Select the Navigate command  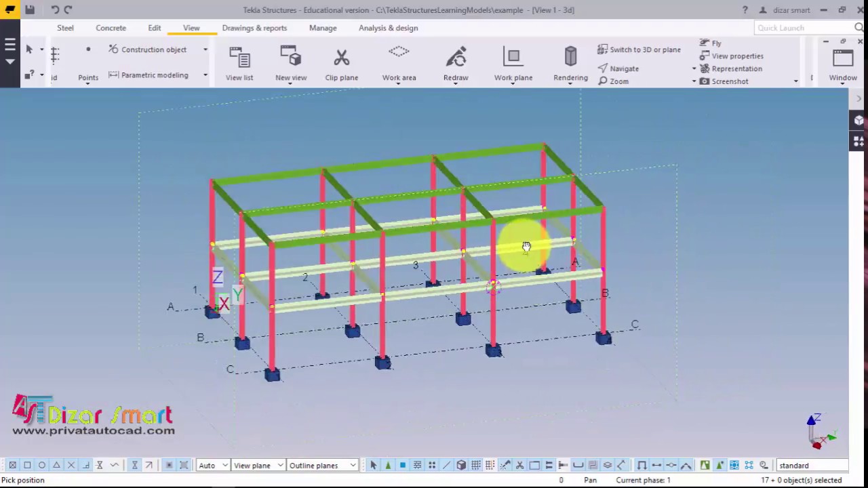(618, 68)
